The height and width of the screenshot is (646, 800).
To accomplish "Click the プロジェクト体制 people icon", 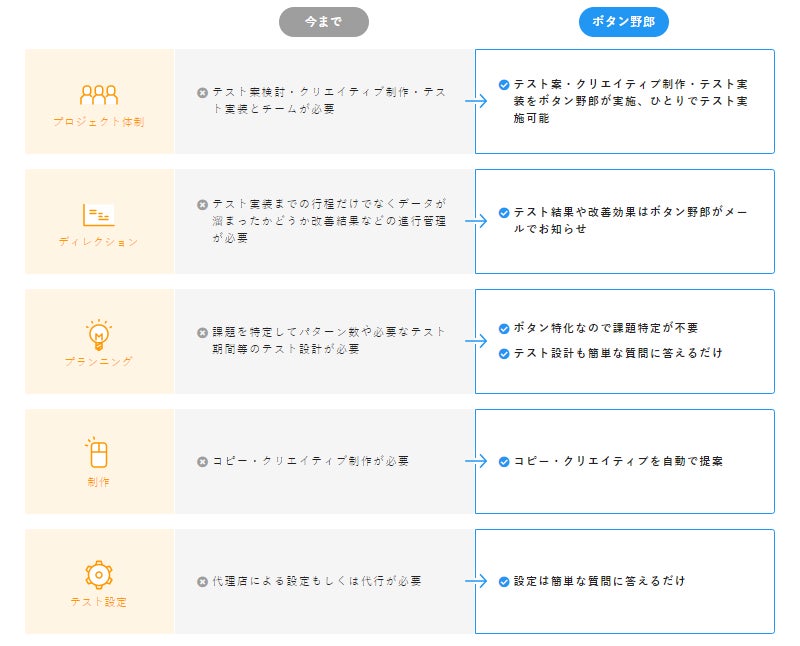I will (x=99, y=94).
